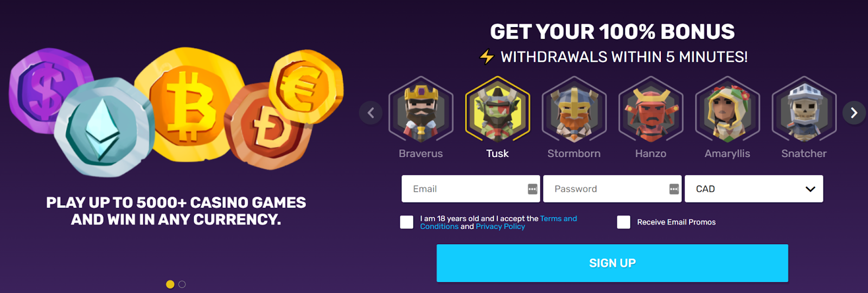868x293 pixels.
Task: Enable Receive Email Promos checkbox
Action: tap(623, 222)
